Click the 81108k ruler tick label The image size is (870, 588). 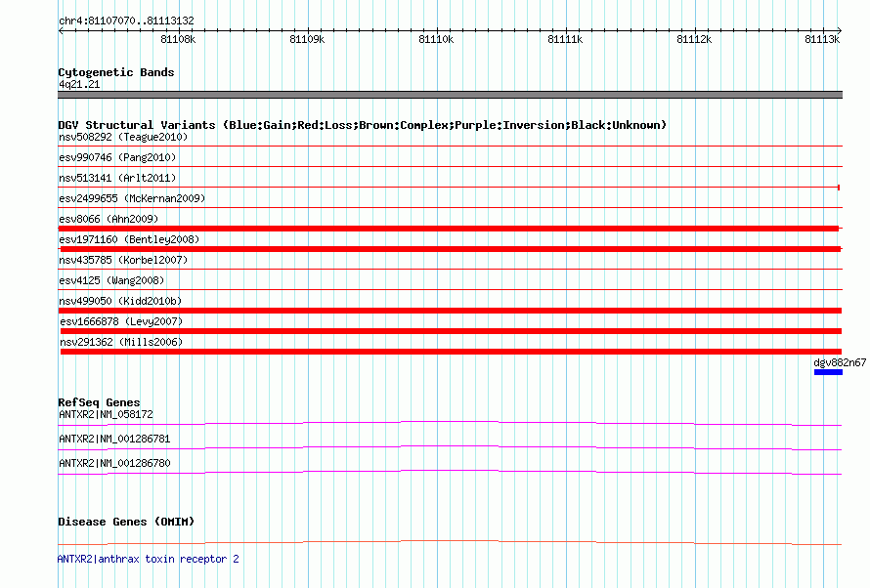pyautogui.click(x=178, y=39)
